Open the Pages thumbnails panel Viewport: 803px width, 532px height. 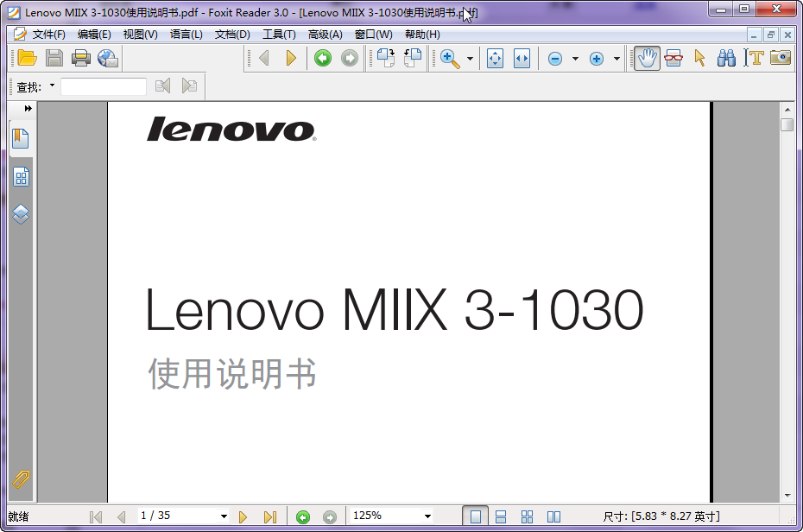21,177
